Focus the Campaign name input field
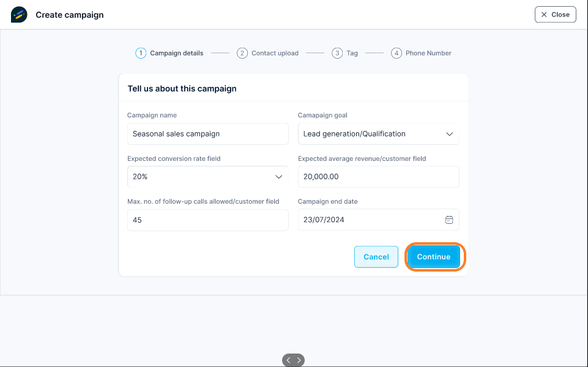This screenshot has height=367, width=588. pyautogui.click(x=208, y=134)
